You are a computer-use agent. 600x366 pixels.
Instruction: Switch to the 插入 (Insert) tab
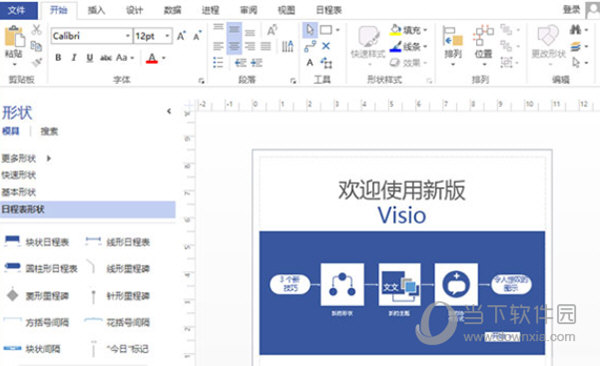pyautogui.click(x=96, y=10)
